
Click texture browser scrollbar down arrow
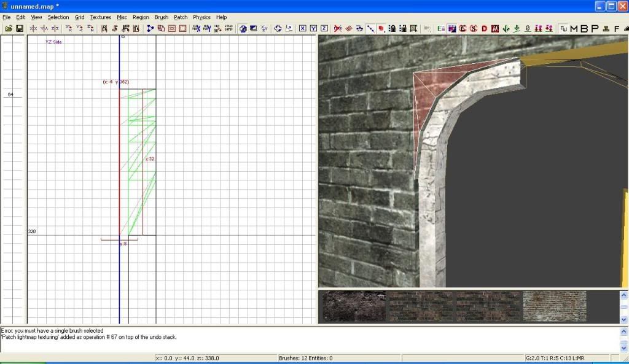(x=623, y=319)
